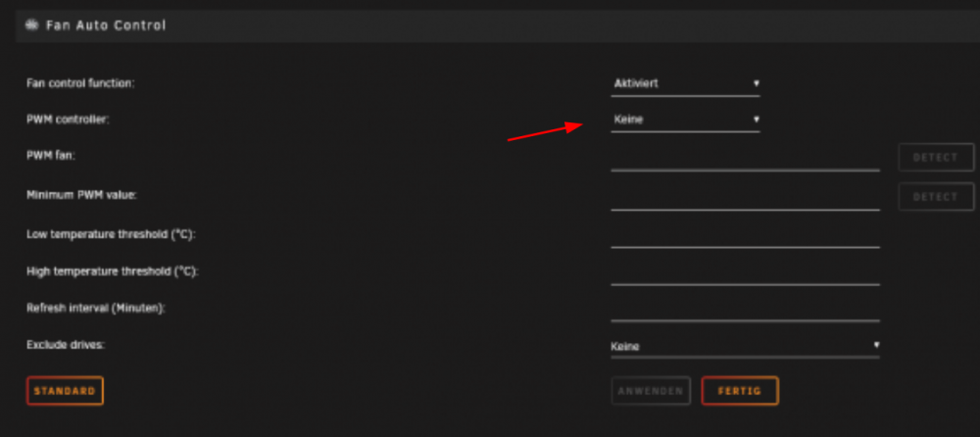Expand the Exclude drives dropdown

click(x=745, y=346)
